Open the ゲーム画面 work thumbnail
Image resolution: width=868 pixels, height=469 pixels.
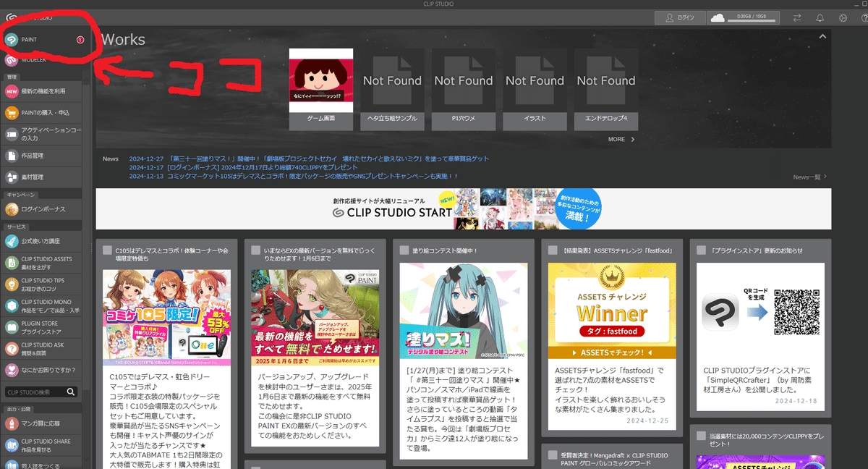coord(321,90)
